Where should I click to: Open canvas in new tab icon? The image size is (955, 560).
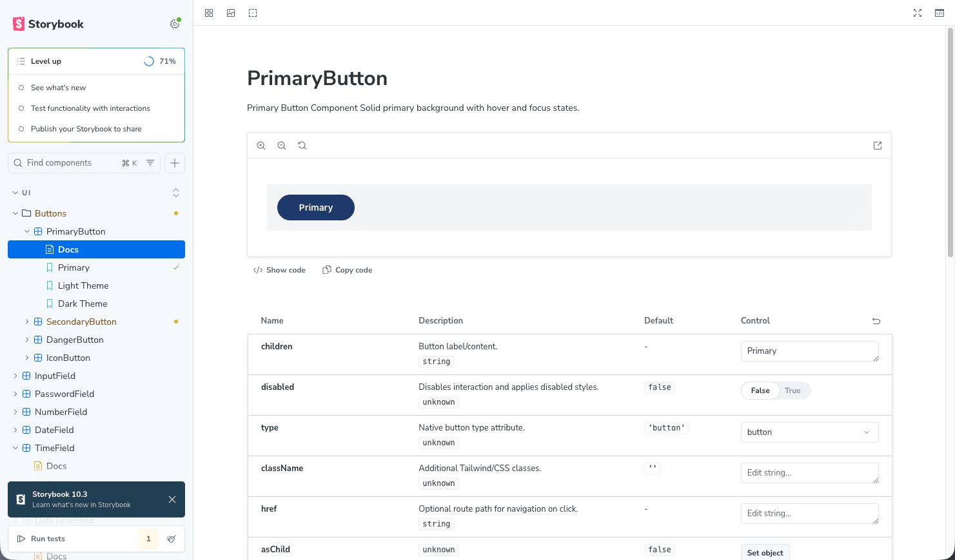click(878, 146)
